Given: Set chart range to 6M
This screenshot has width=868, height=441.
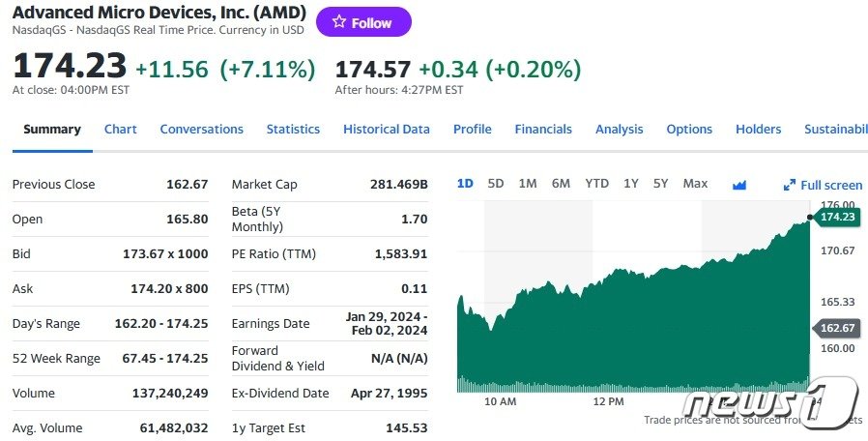Looking at the screenshot, I should pos(561,184).
